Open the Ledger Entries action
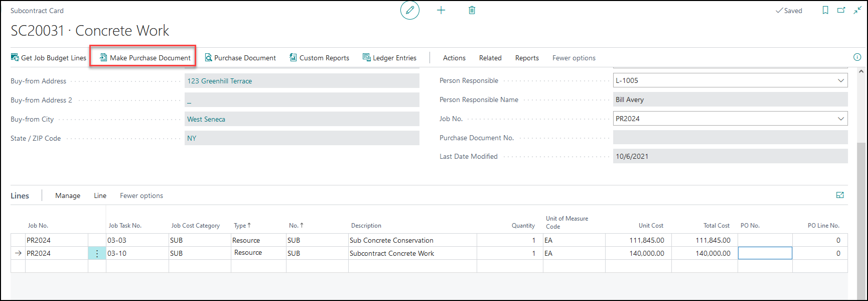 point(389,58)
